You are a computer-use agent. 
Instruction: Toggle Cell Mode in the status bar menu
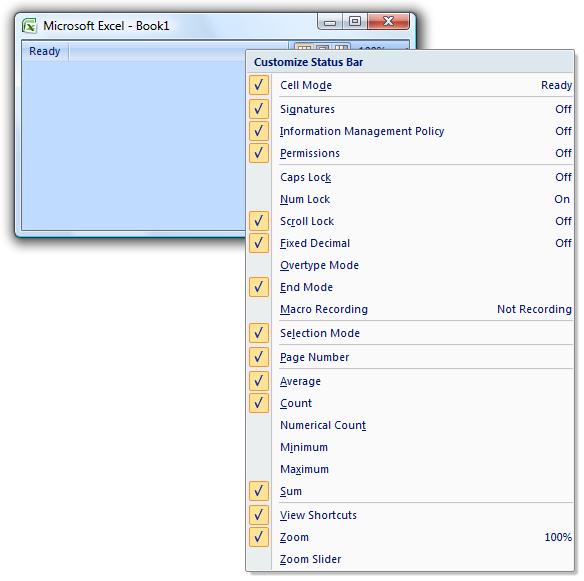[410, 85]
